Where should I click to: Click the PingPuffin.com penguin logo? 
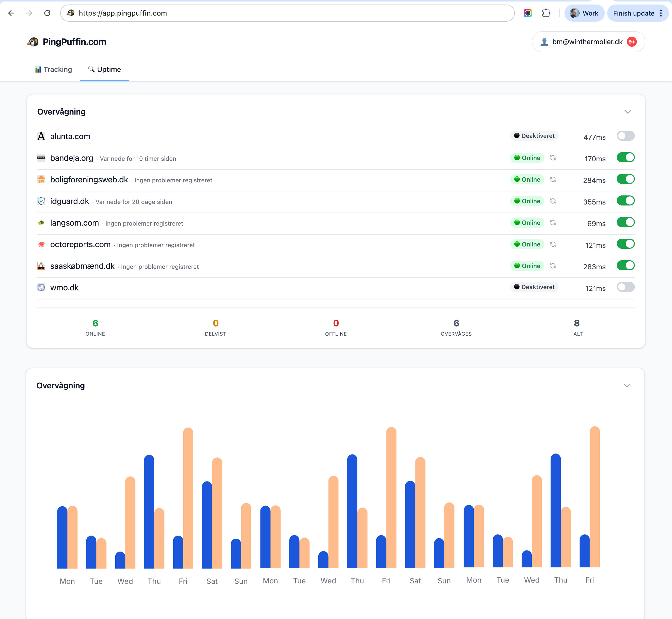click(x=33, y=41)
